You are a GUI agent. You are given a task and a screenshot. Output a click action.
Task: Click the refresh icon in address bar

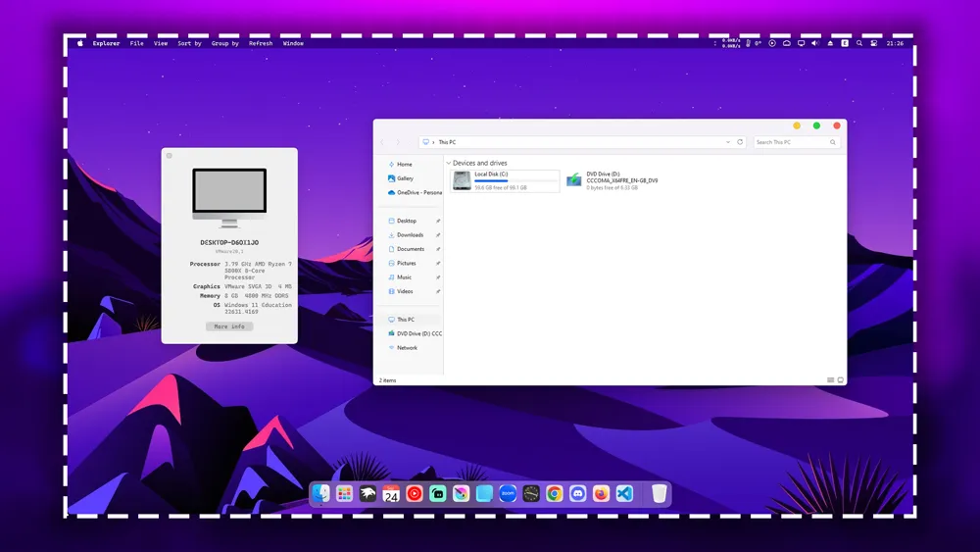pyautogui.click(x=740, y=142)
